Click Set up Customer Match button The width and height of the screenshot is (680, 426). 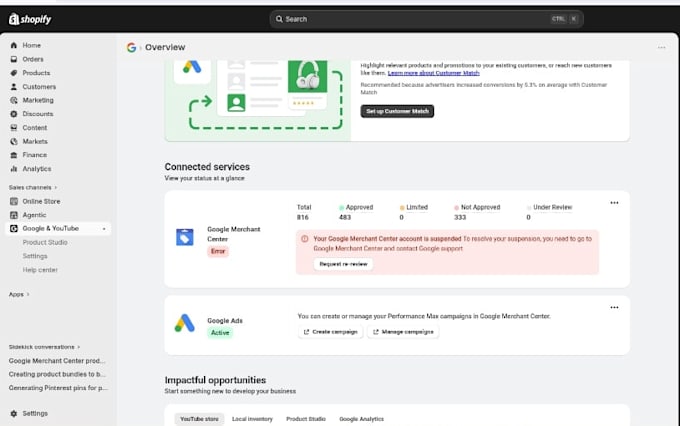397,111
